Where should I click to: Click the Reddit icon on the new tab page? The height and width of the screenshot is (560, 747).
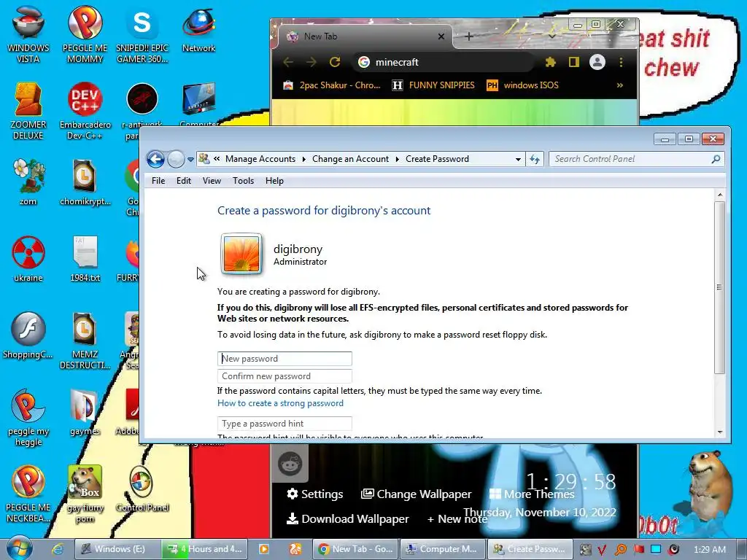point(290,463)
